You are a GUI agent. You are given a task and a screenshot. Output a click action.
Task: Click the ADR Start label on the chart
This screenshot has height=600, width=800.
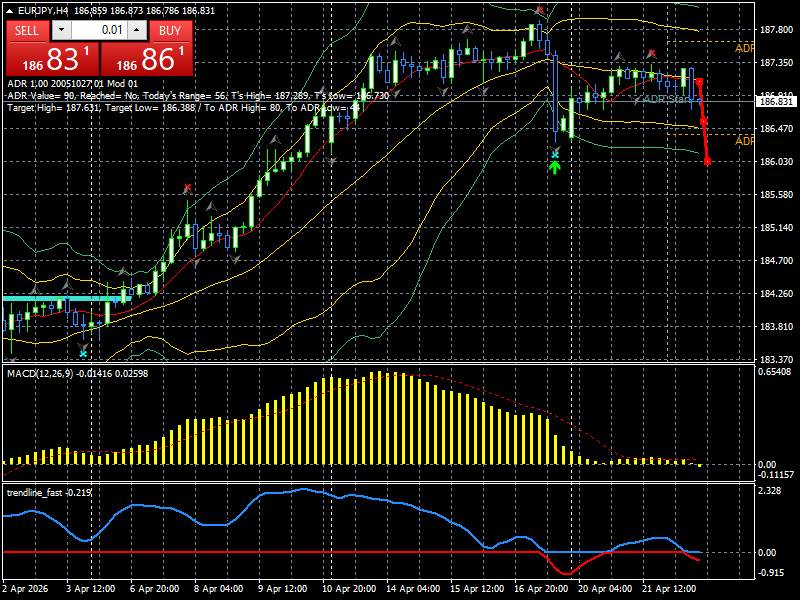pos(668,99)
